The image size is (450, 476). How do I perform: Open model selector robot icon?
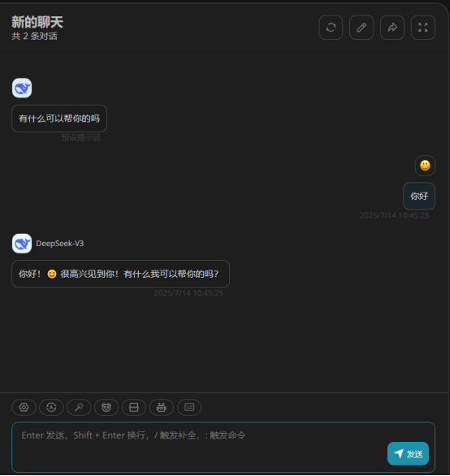[161, 407]
